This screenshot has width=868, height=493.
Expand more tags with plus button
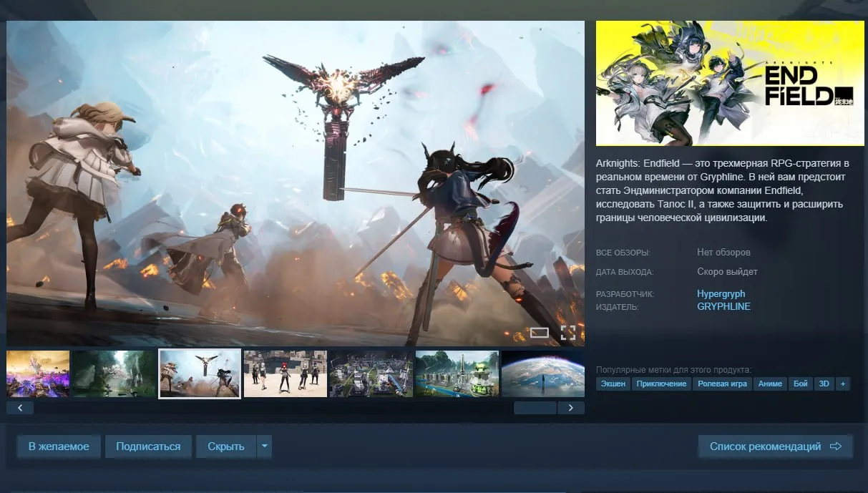click(843, 384)
